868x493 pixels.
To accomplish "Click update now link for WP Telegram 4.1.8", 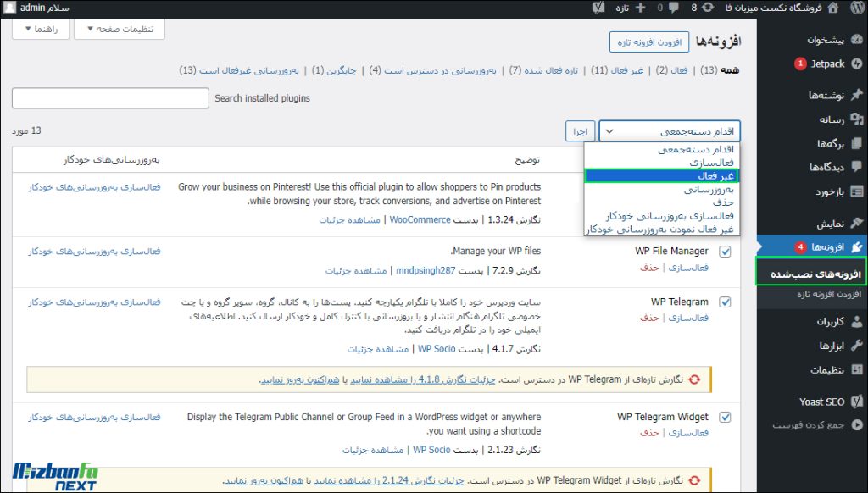I will coord(299,380).
